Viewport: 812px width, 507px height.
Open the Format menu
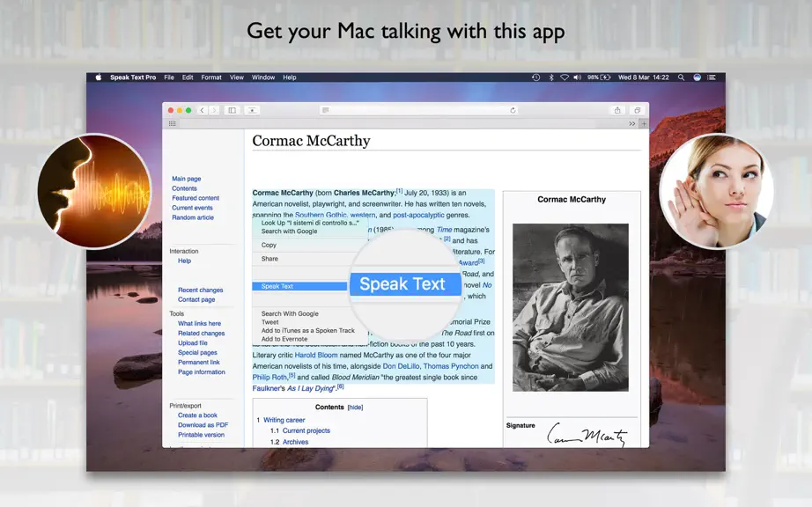(x=211, y=77)
